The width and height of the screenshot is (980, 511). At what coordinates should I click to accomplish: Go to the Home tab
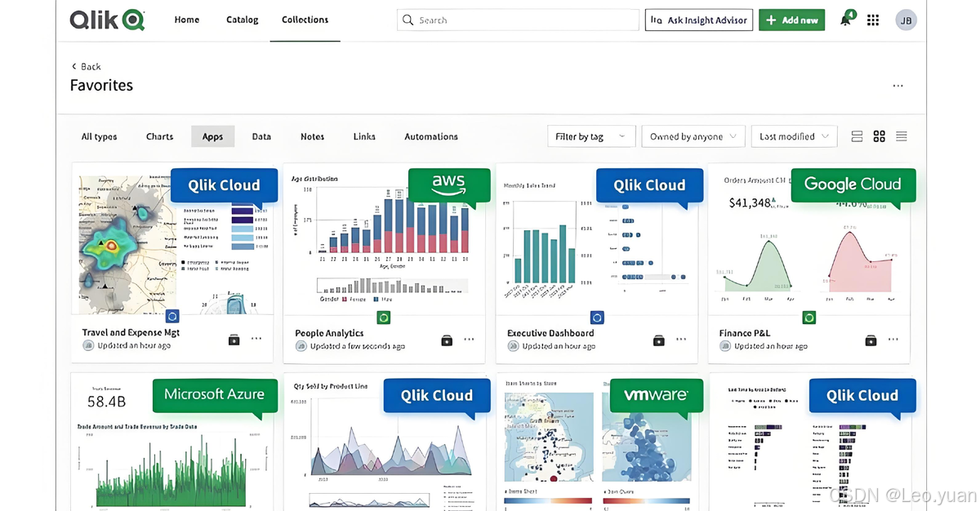pos(187,20)
